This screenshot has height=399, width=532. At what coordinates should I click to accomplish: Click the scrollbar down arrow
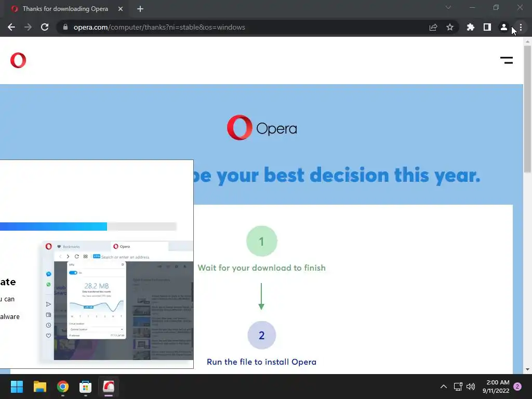coord(527,369)
